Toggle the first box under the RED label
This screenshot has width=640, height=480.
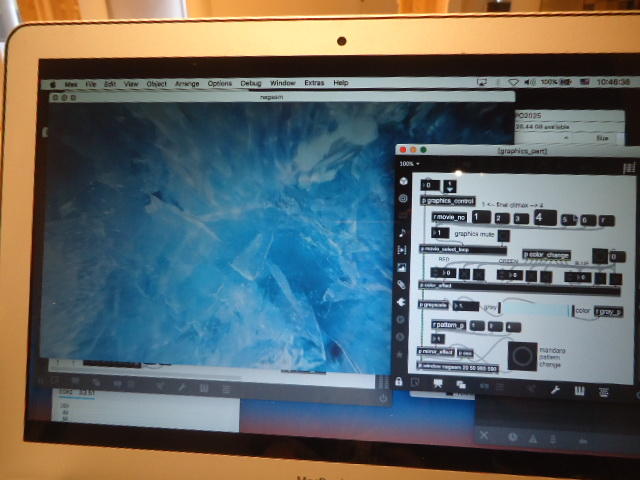pos(464,274)
